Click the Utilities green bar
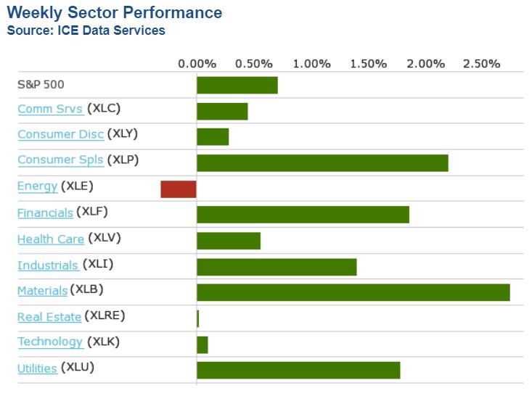Viewport: 532px width, 401px height. [298, 370]
